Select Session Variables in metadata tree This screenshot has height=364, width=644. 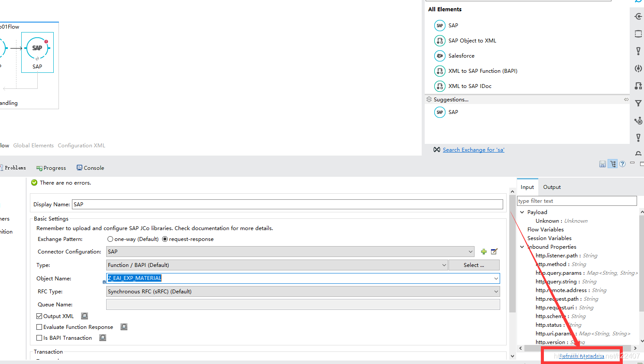[549, 238]
